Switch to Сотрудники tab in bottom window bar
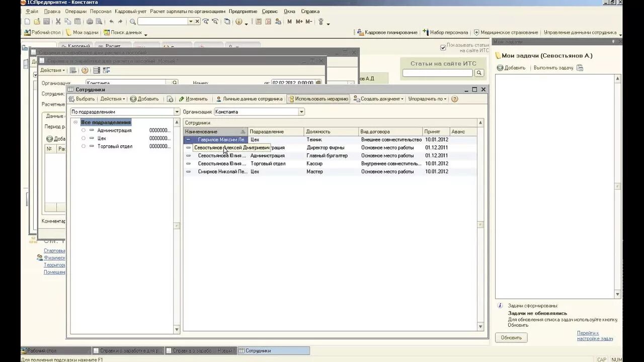This screenshot has height=362, width=644. coord(274,350)
